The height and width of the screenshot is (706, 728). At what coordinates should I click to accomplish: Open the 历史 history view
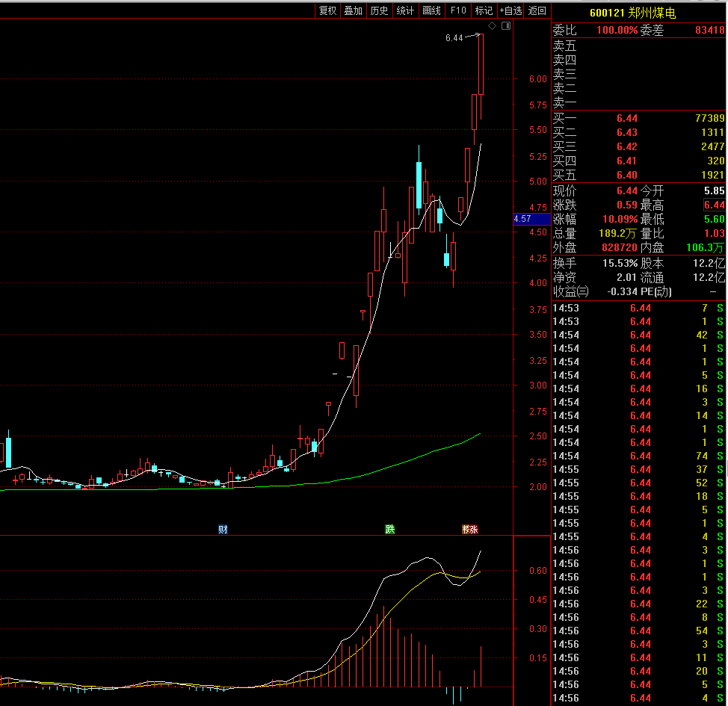(x=379, y=10)
